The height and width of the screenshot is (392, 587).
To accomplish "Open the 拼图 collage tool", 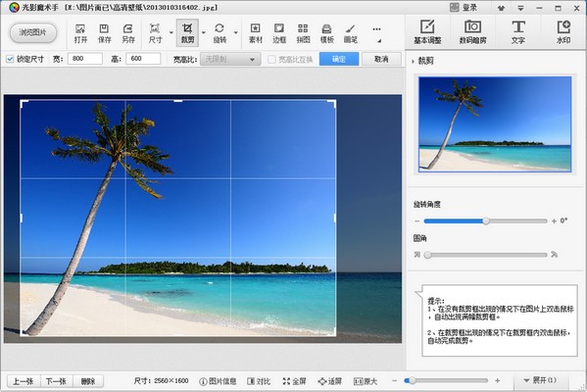I will point(303,33).
